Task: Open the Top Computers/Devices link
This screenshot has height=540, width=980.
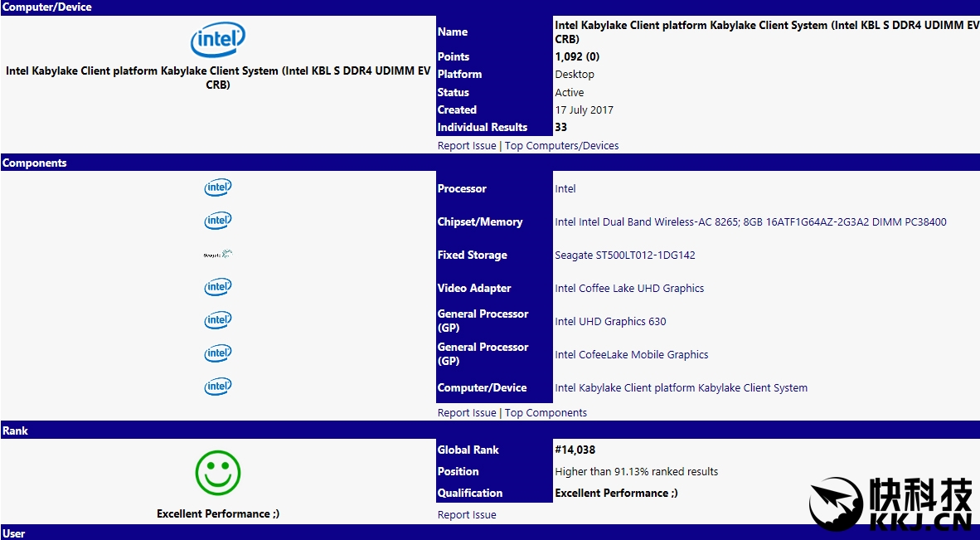Action: pyautogui.click(x=561, y=146)
